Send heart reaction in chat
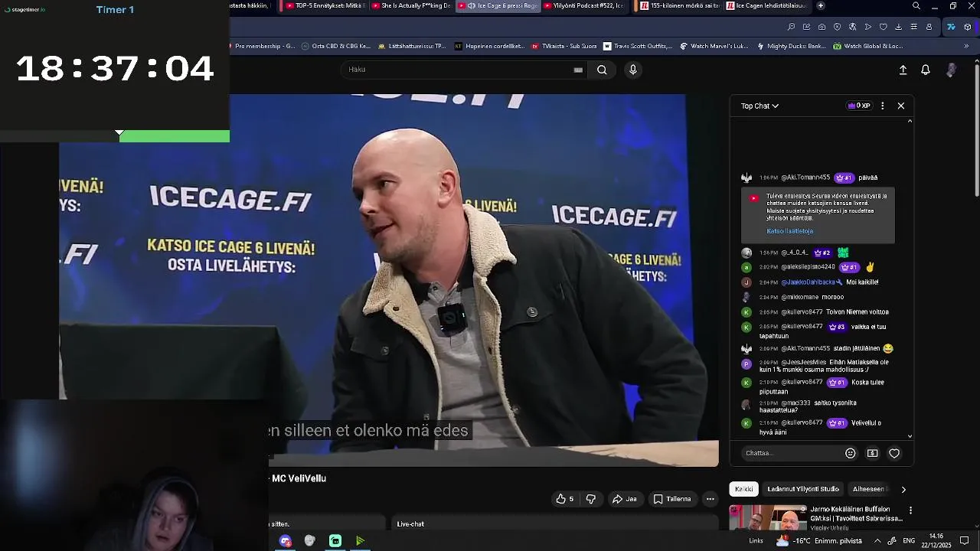Screen dimensions: 980x551 [894, 453]
